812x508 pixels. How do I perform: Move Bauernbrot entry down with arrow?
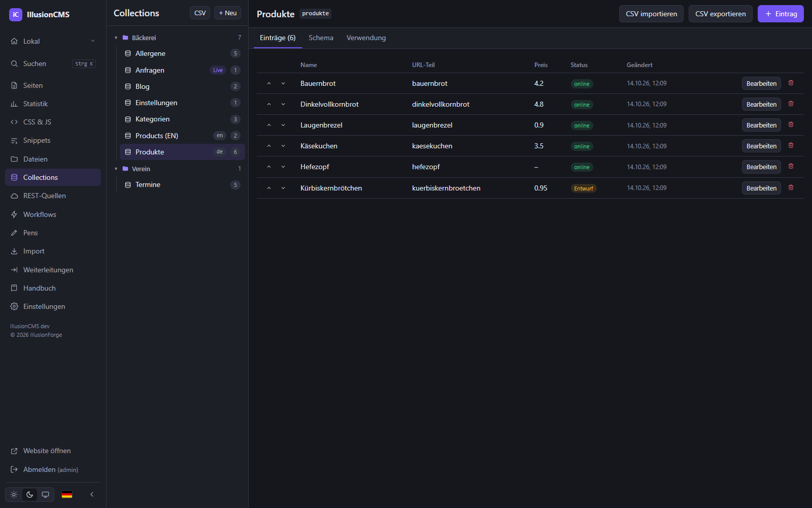[283, 83]
